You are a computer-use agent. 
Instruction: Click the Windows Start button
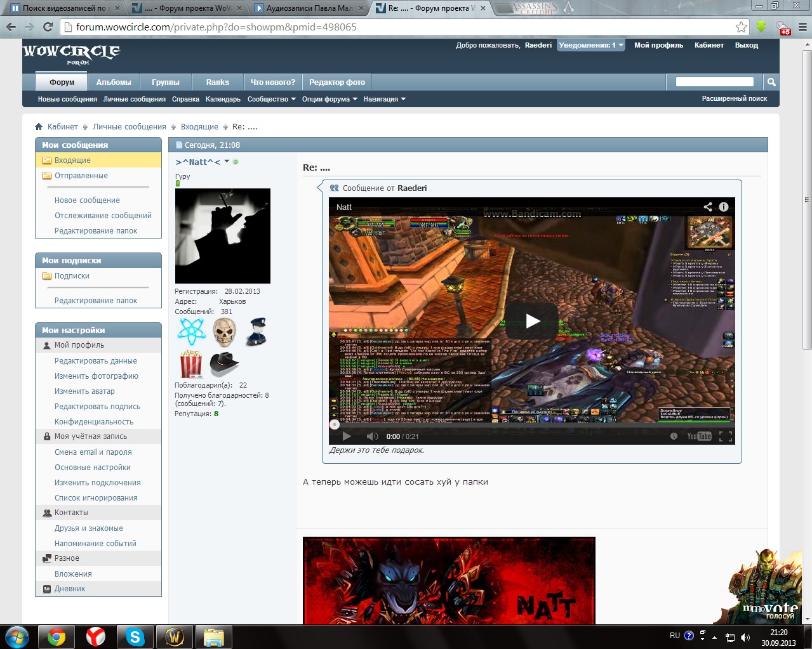(x=17, y=637)
